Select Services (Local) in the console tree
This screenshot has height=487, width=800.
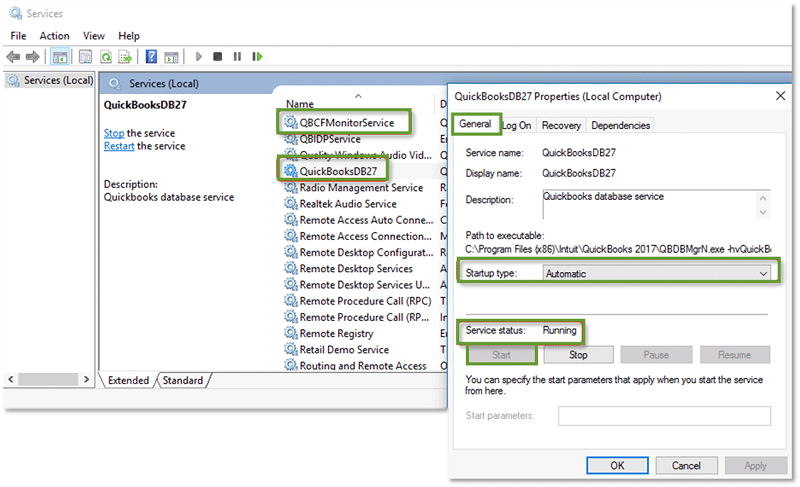[51, 81]
